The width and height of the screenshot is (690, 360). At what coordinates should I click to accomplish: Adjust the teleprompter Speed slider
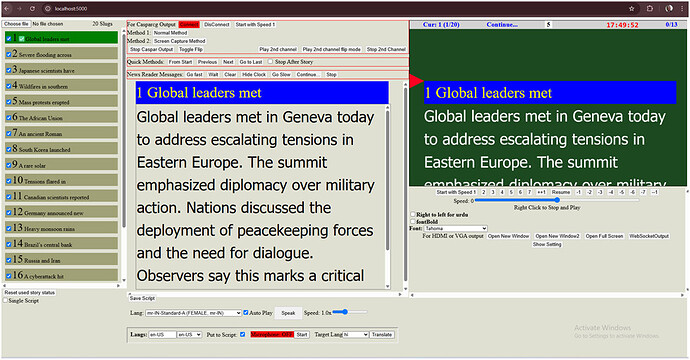(557, 200)
